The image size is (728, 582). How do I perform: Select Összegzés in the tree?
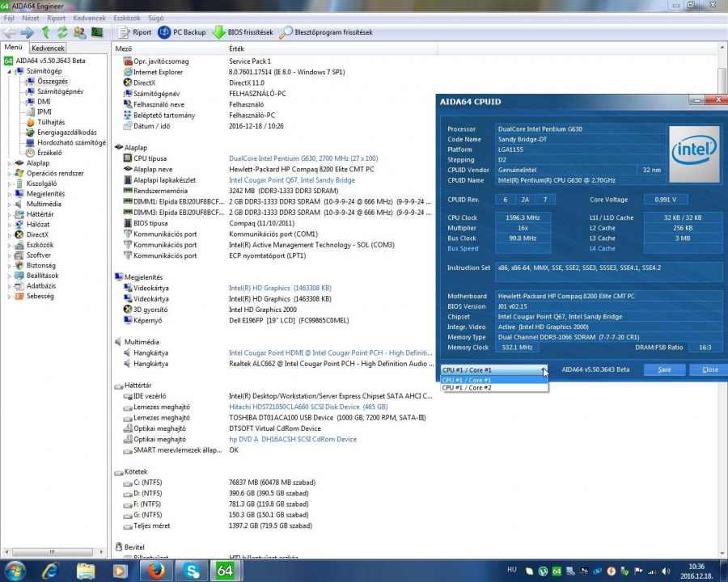coord(53,81)
